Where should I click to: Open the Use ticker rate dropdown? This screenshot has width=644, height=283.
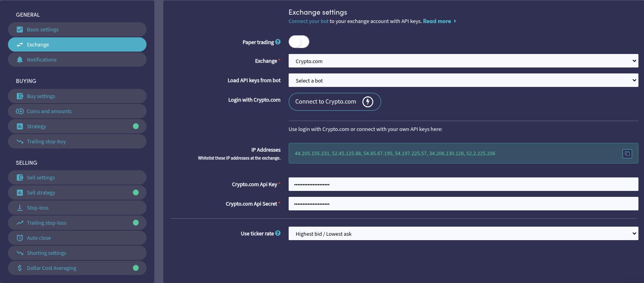(x=463, y=234)
